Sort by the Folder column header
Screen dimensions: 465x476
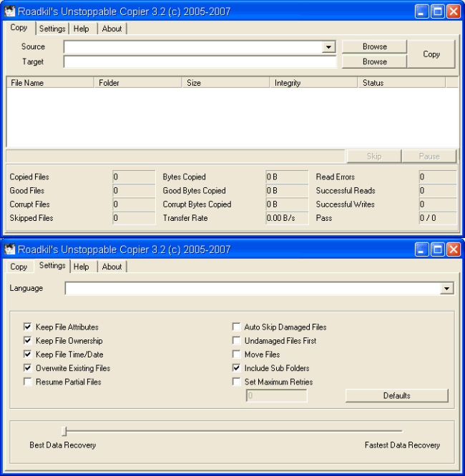click(x=137, y=83)
